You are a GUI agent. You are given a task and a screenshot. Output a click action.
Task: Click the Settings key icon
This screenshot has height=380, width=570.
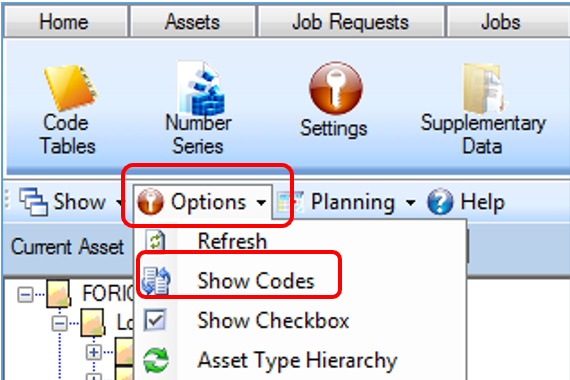tap(336, 88)
